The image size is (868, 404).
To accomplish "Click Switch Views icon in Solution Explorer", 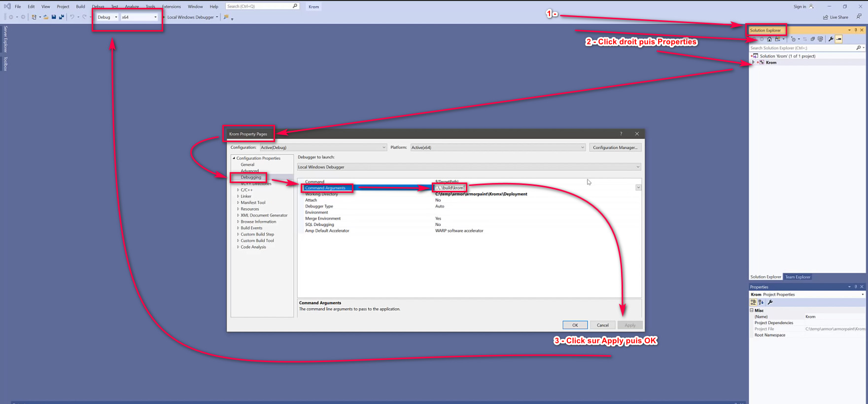I will pos(777,39).
